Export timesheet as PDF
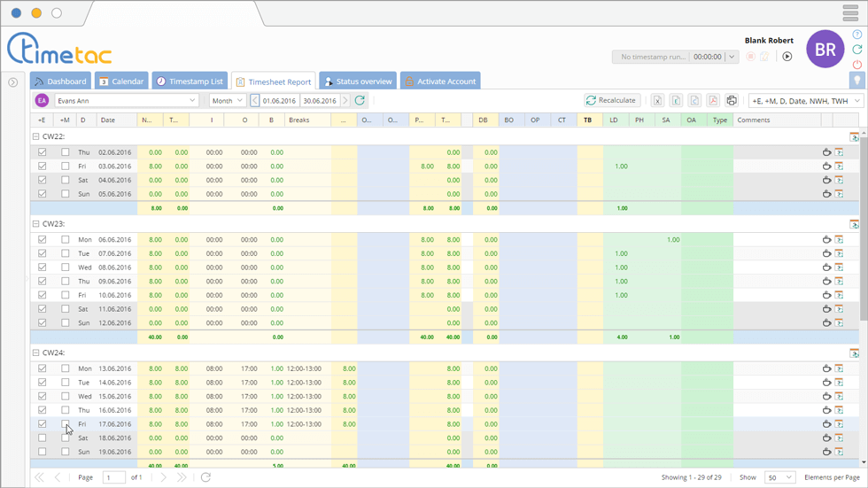 pos(713,101)
